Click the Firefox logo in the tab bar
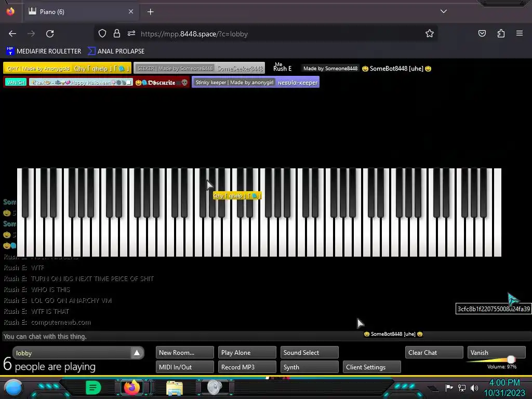 point(10,11)
